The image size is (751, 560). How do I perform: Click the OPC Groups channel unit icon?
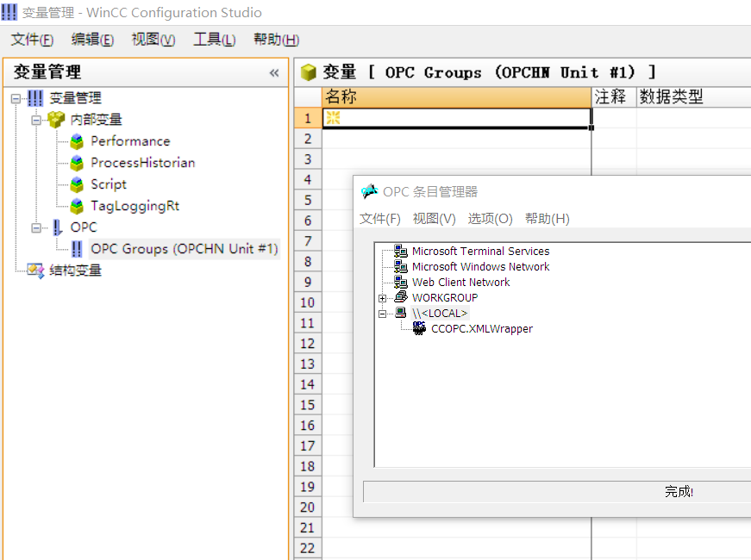click(x=77, y=249)
